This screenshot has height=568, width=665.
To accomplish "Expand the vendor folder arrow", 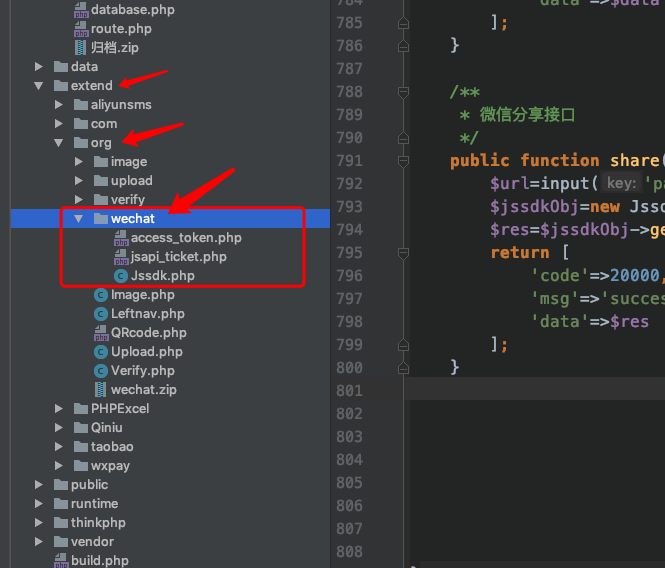I will (39, 542).
